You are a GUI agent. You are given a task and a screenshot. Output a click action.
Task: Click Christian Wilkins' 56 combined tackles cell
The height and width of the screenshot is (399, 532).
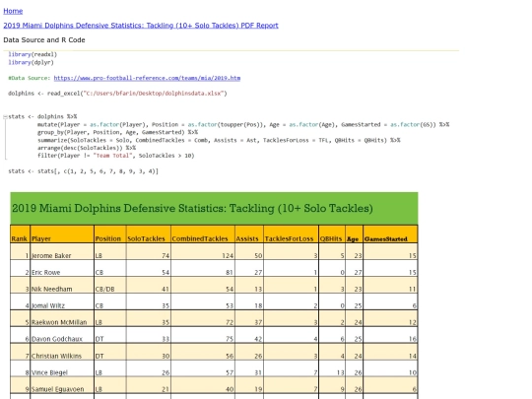click(203, 352)
